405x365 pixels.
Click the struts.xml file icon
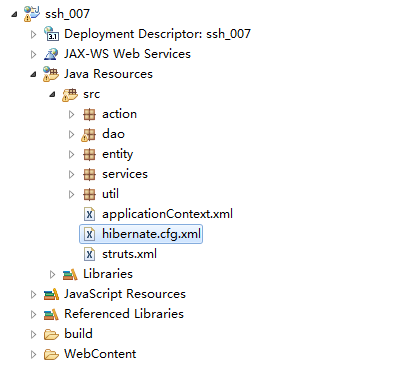click(89, 254)
